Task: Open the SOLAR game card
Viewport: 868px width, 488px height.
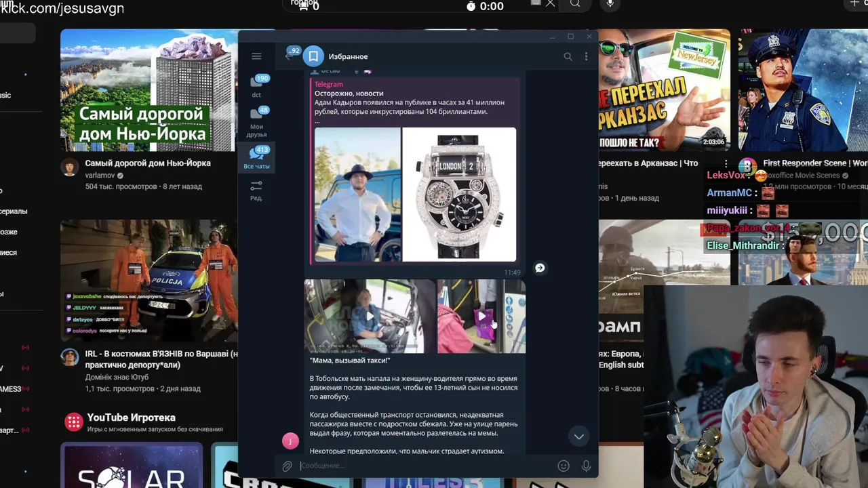Action: [132, 465]
